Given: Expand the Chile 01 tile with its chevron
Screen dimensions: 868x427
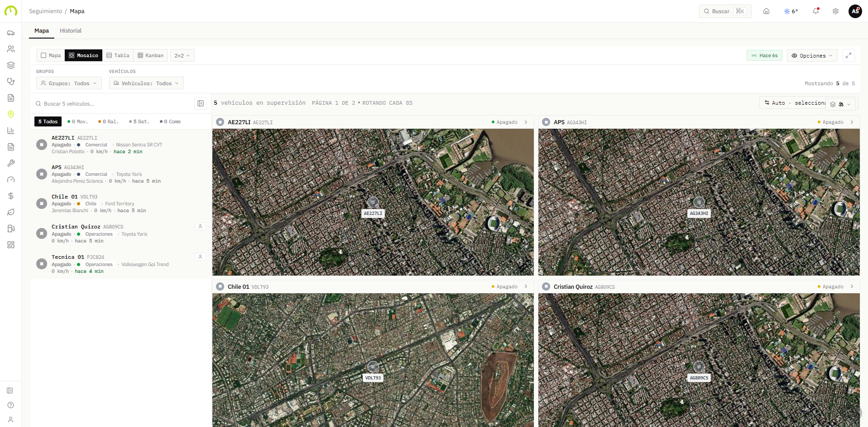Looking at the screenshot, I should point(526,286).
